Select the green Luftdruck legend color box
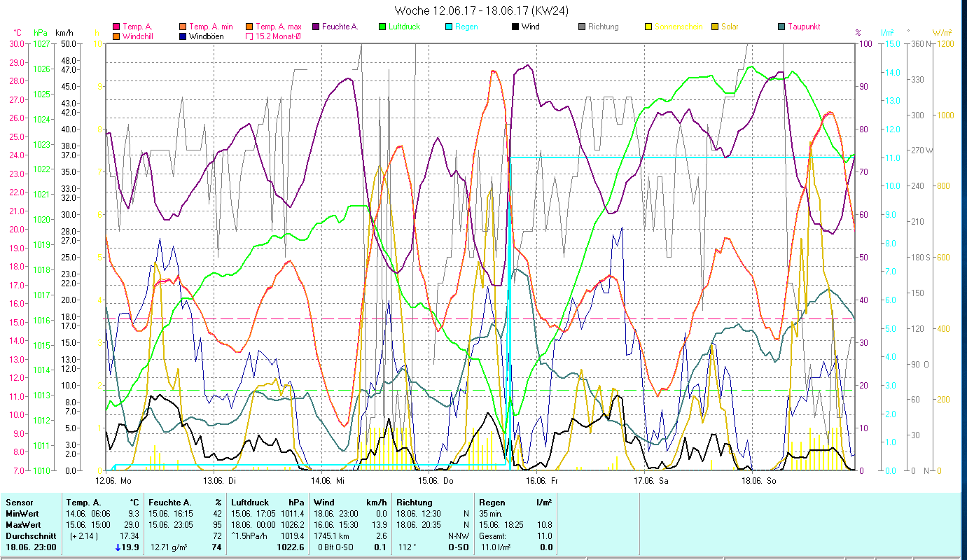 (x=382, y=27)
